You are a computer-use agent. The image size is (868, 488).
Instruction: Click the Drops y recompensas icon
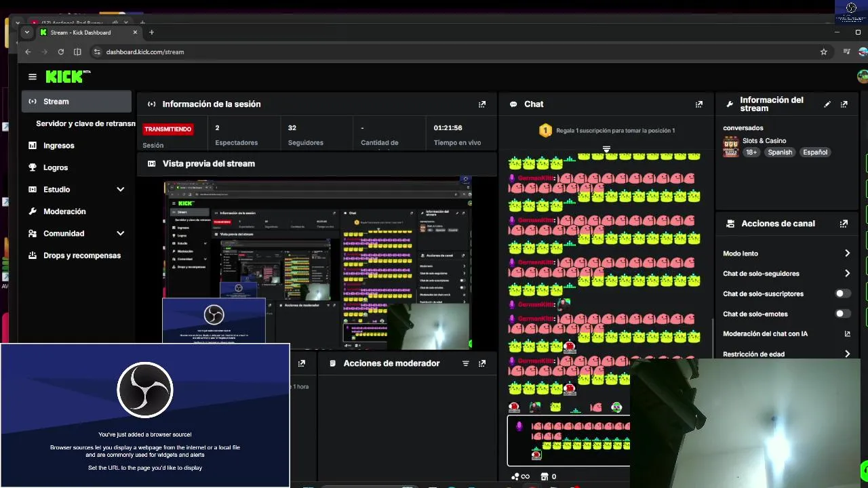pos(32,256)
